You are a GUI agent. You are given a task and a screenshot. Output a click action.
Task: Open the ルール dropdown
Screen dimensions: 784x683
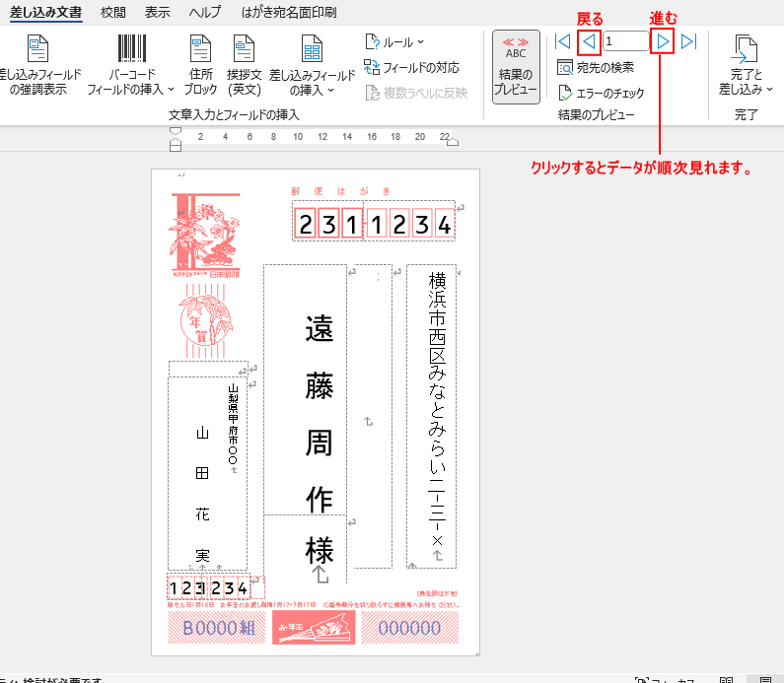(x=394, y=42)
